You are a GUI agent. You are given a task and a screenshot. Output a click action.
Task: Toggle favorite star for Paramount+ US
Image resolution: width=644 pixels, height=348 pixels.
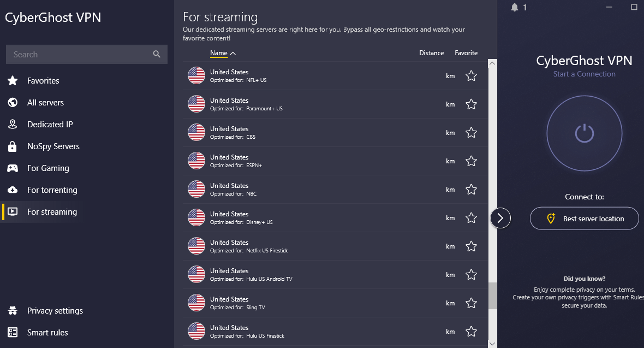tap(471, 104)
